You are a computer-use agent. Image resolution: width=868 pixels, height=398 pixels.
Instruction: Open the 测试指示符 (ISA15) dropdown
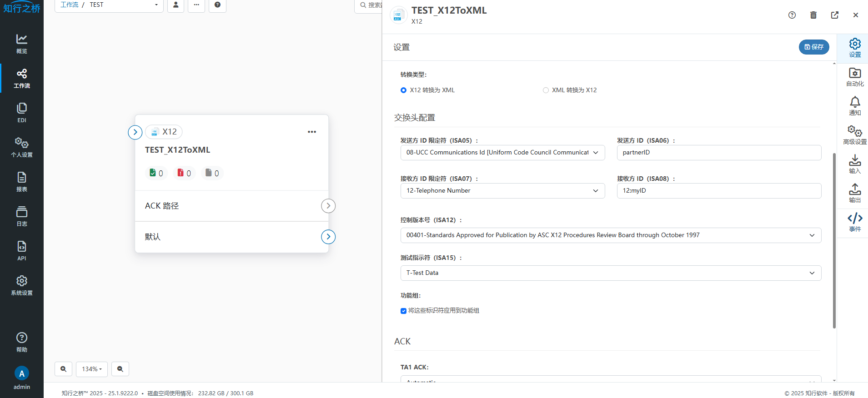click(x=611, y=273)
